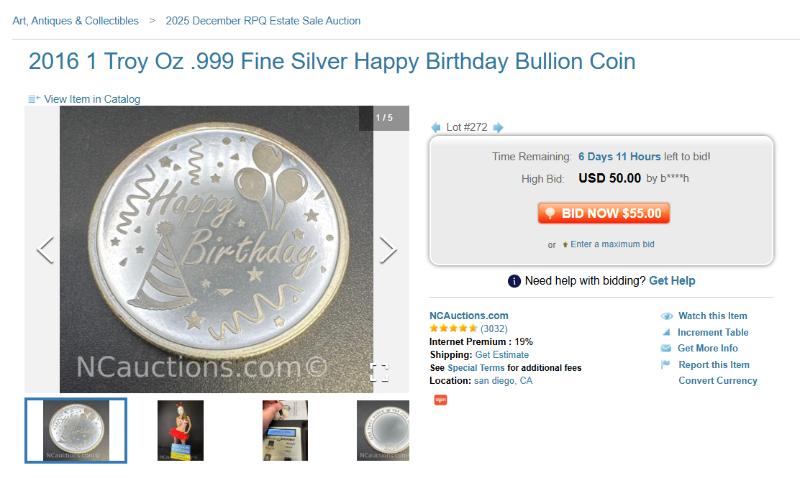Image resolution: width=800 pixels, height=478 pixels.
Task: Open the Get Help bidding link
Action: [x=672, y=281]
